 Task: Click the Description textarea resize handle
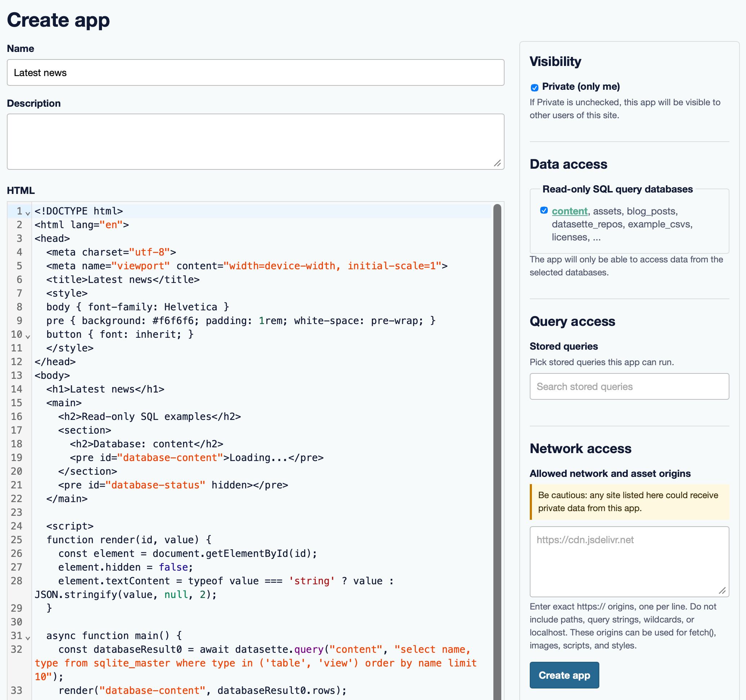tap(497, 163)
